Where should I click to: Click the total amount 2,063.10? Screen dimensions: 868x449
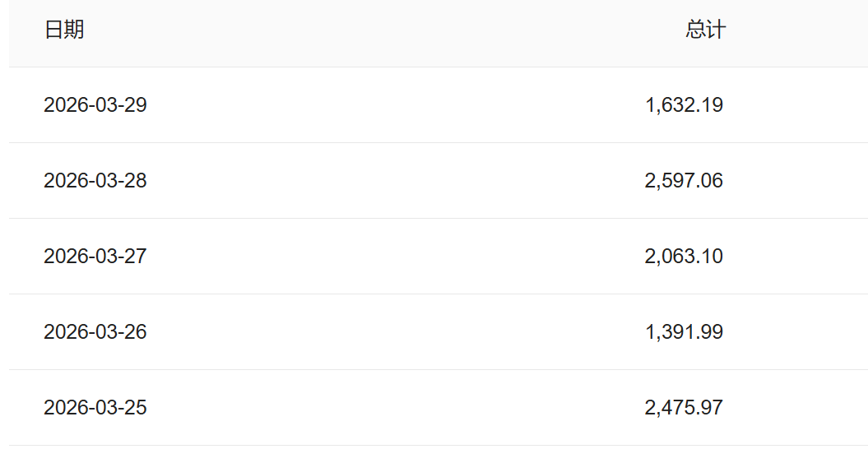[684, 257]
